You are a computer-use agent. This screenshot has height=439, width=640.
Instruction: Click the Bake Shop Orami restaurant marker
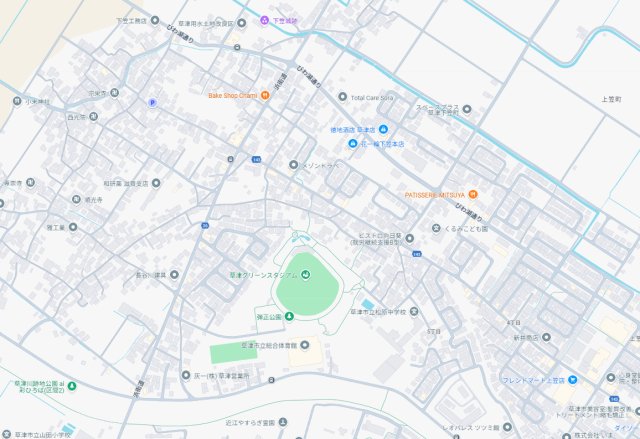tap(265, 96)
